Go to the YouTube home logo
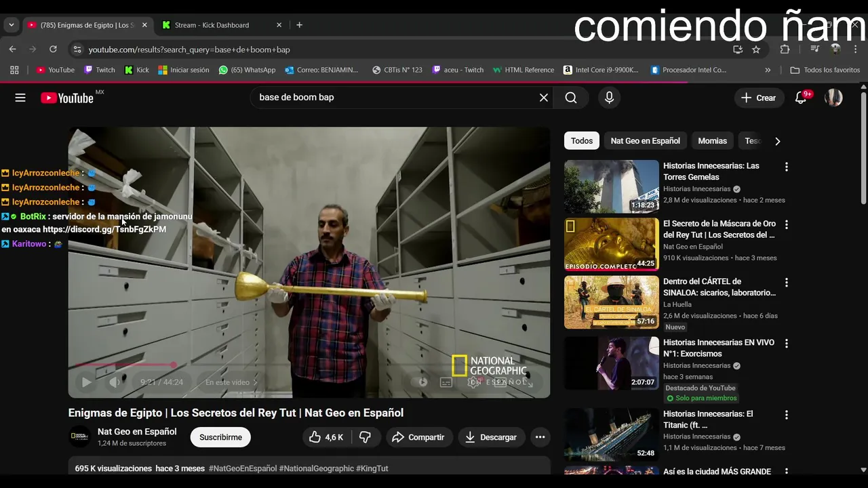This screenshot has width=868, height=488. [67, 98]
